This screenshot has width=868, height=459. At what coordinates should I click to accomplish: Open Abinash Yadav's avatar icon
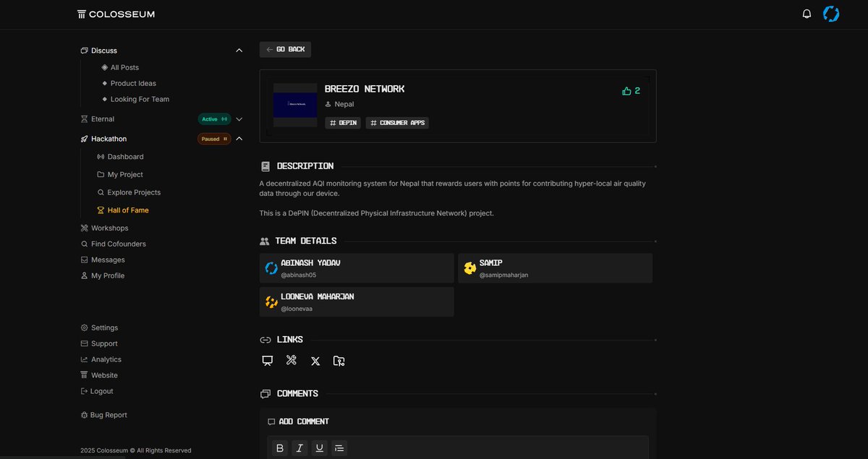(271, 268)
